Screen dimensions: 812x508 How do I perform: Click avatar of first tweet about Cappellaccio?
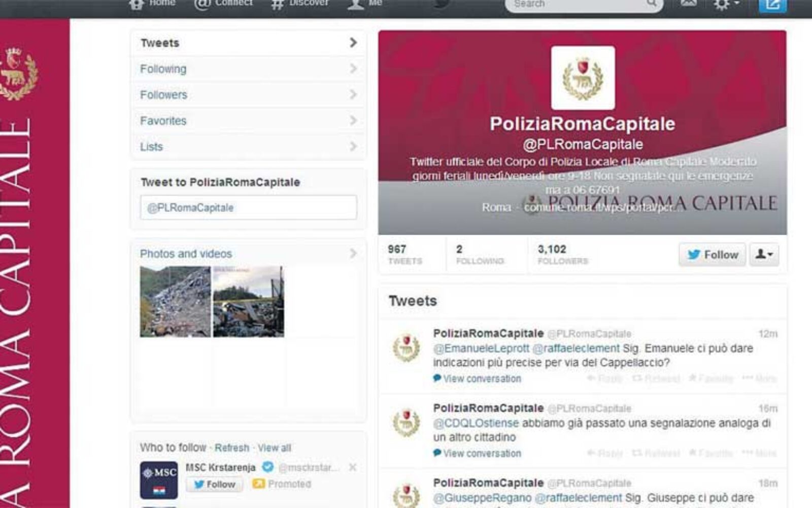[x=407, y=348]
